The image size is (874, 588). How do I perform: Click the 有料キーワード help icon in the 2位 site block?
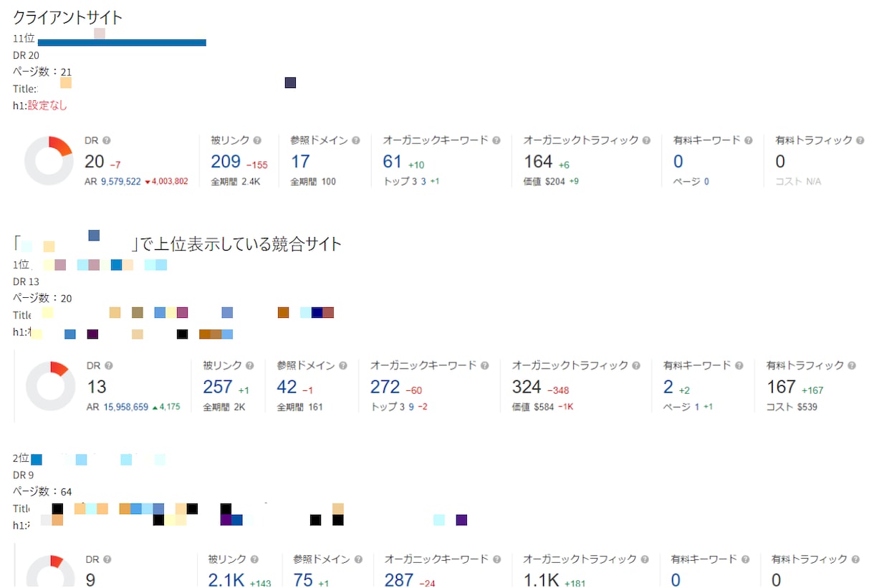pyautogui.click(x=746, y=560)
